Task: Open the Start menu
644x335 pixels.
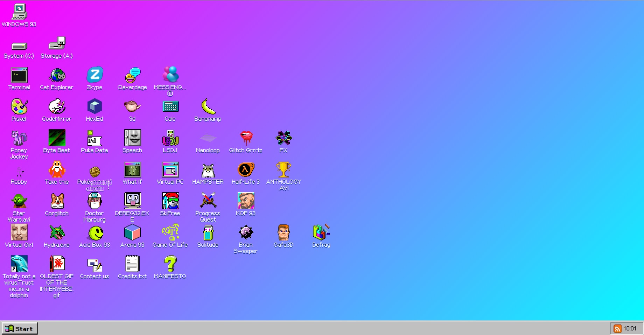Action: click(x=20, y=328)
